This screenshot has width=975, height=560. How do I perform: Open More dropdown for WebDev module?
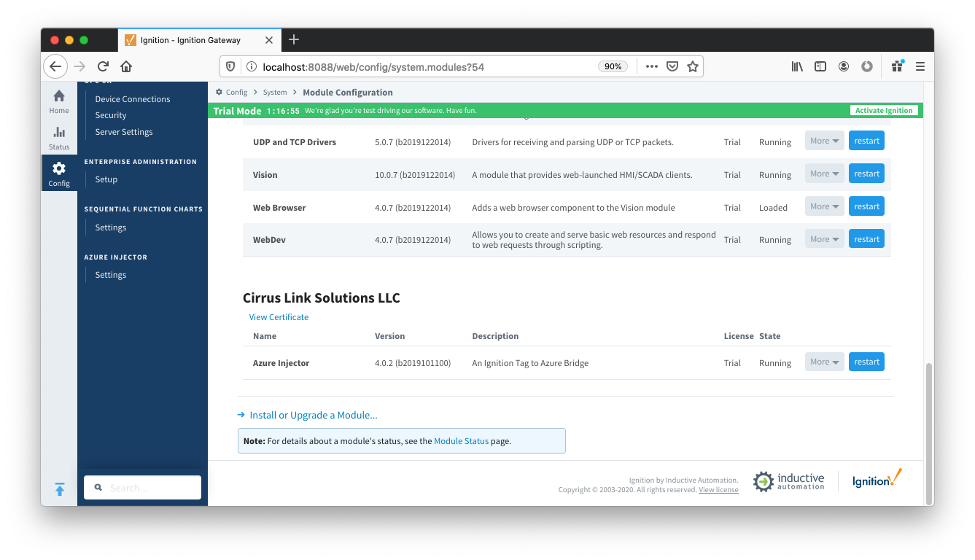click(824, 239)
